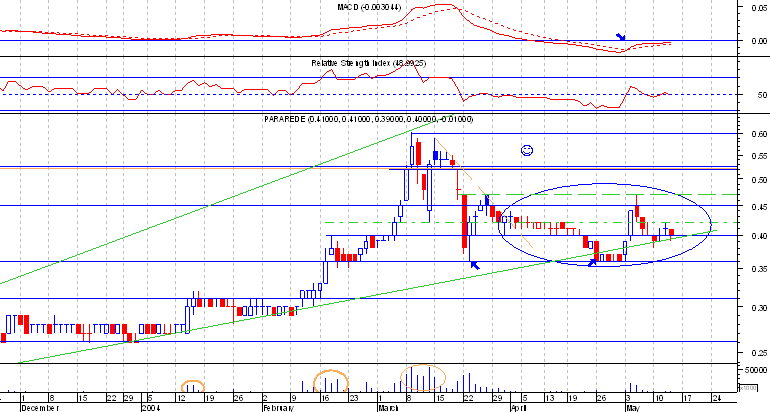
Task: Select the Relative Strength Index (48.8925) title
Action: tap(369, 63)
